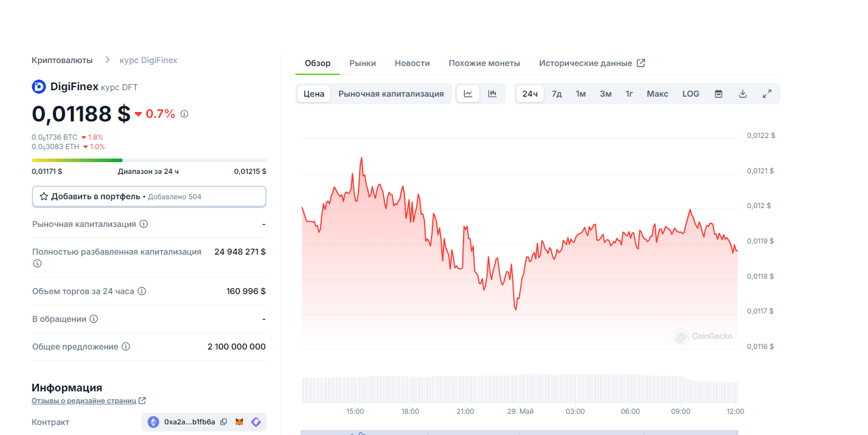Click the курс DigiFinex breadcrumb text
The height and width of the screenshot is (435, 868).
(148, 60)
